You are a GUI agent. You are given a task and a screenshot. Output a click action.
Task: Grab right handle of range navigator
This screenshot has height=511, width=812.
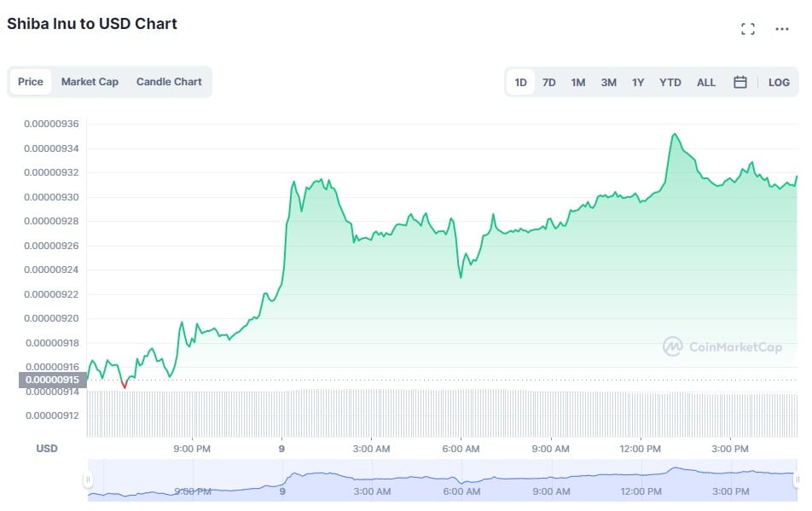coord(797,480)
